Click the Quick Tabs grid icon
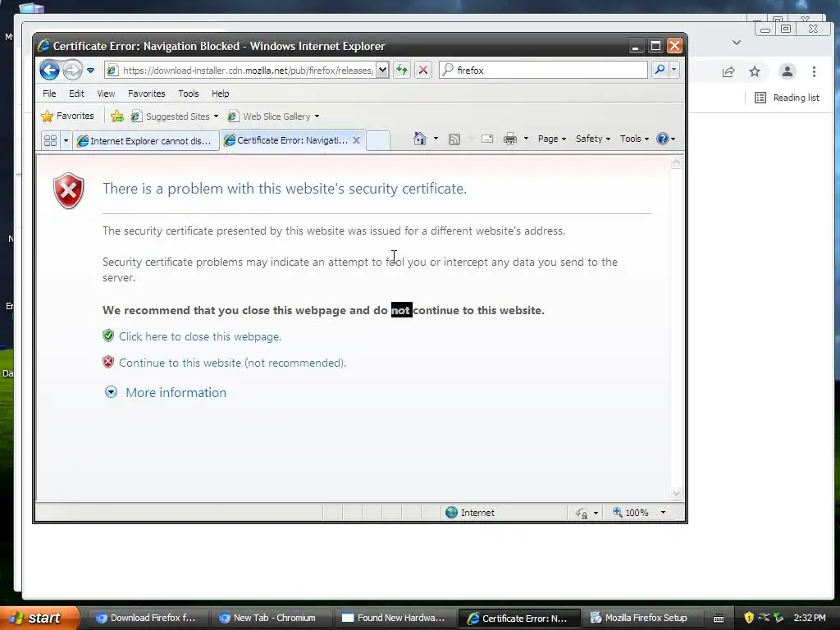Viewport: 840px width, 630px height. [x=50, y=141]
